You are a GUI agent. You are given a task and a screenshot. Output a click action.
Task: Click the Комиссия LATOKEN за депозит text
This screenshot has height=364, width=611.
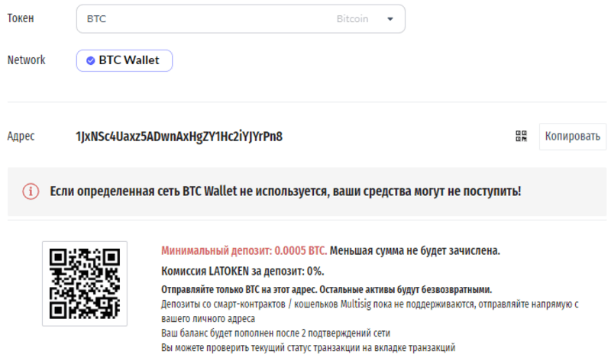(x=242, y=271)
